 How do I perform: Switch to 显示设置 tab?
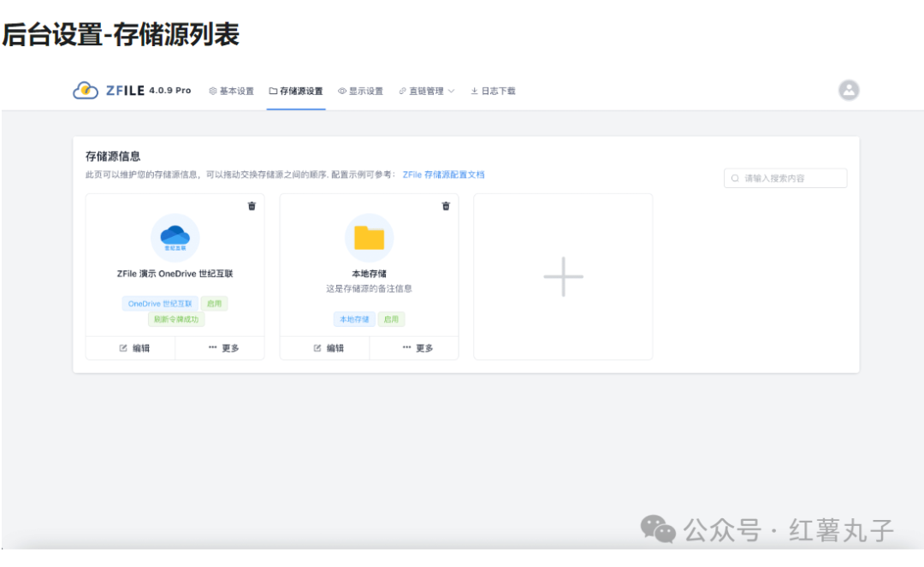pos(361,91)
